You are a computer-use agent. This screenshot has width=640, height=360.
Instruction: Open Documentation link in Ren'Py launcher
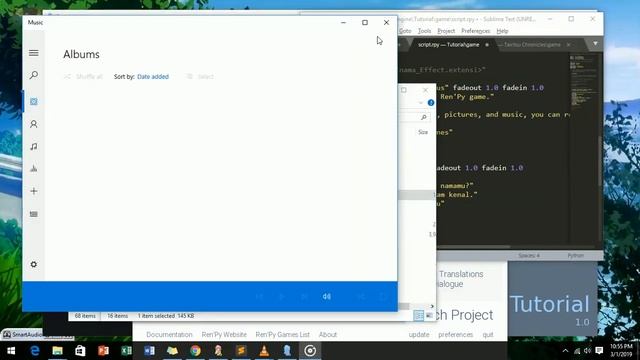(169, 335)
